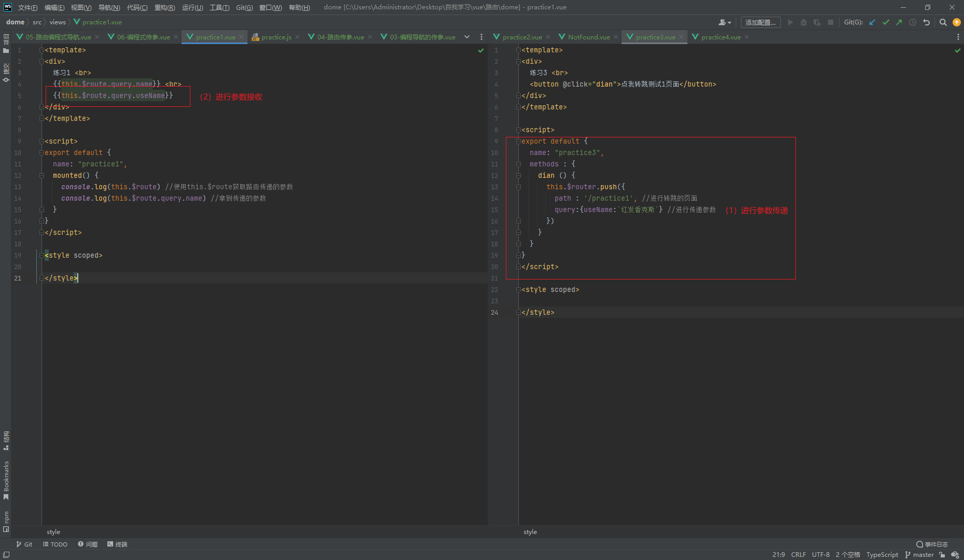Open the Git(G) menu in menu bar
964x560 pixels.
[x=244, y=7]
